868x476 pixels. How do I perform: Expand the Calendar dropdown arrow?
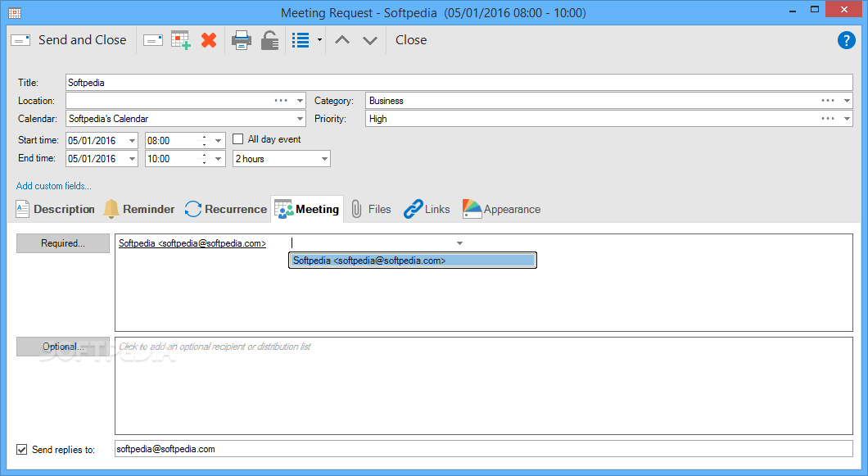pyautogui.click(x=300, y=119)
